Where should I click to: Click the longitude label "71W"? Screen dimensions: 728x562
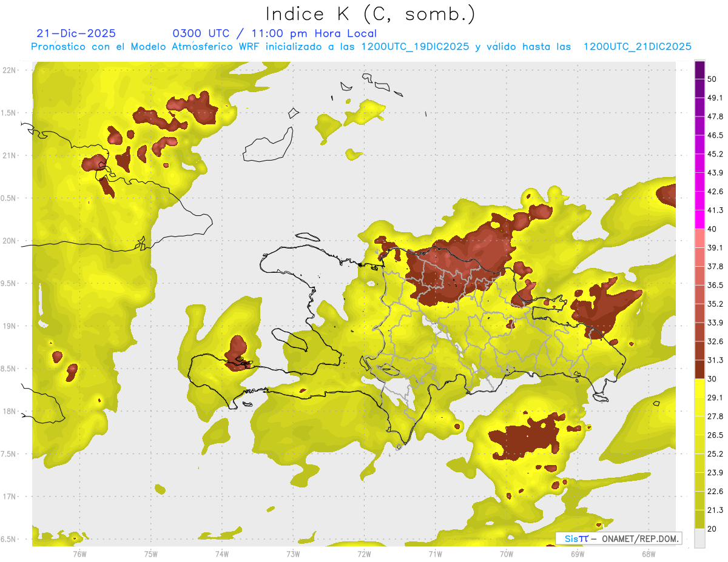point(435,554)
